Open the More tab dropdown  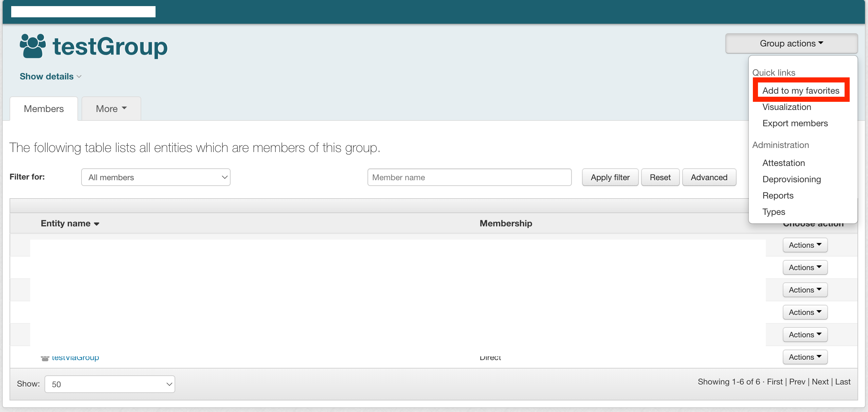click(x=111, y=109)
